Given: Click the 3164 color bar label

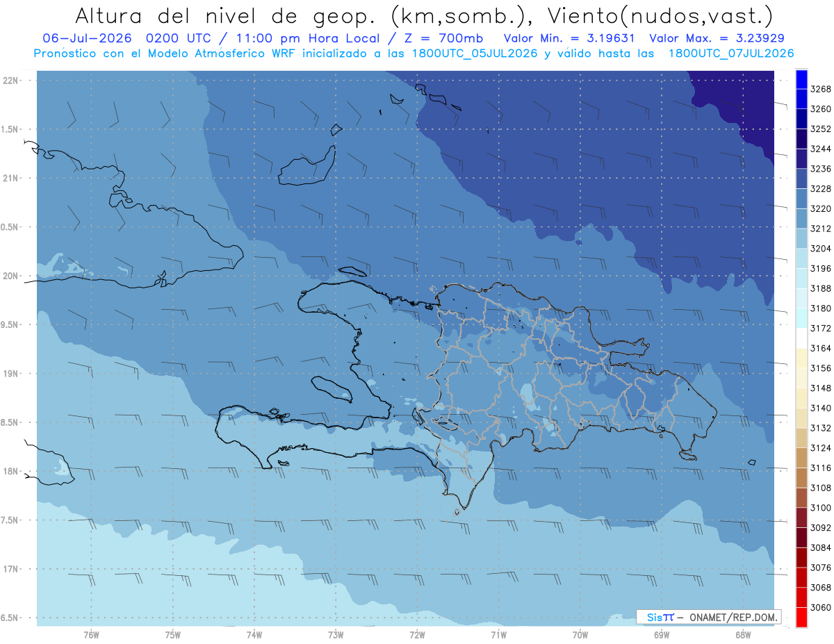Looking at the screenshot, I should pyautogui.click(x=821, y=348).
